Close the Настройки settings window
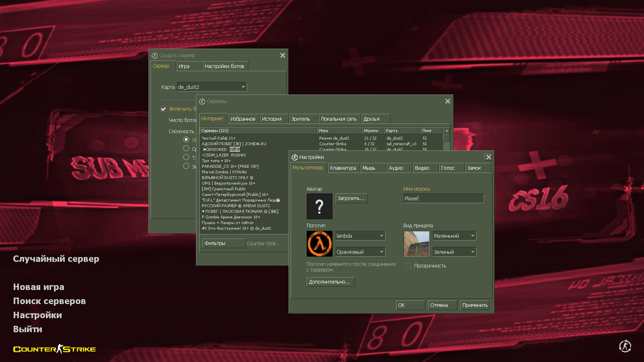Screen dimensions: 644x362 488,157
